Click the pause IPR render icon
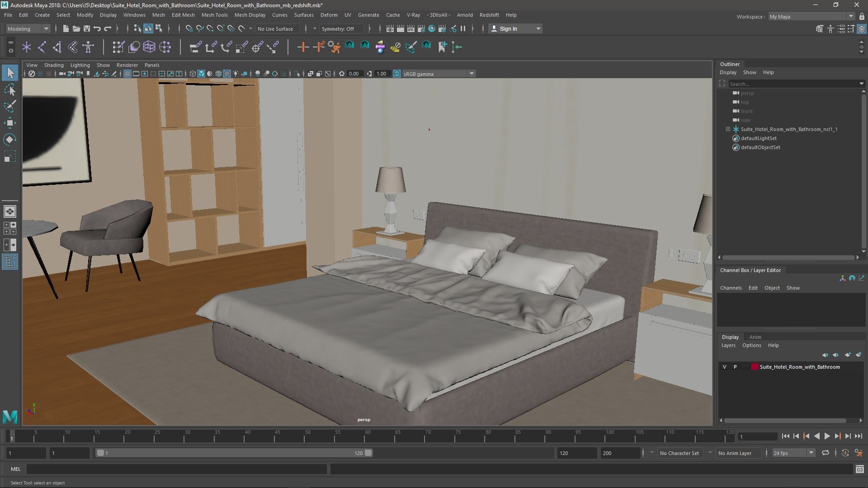Screen dimensions: 868x488 463,28
